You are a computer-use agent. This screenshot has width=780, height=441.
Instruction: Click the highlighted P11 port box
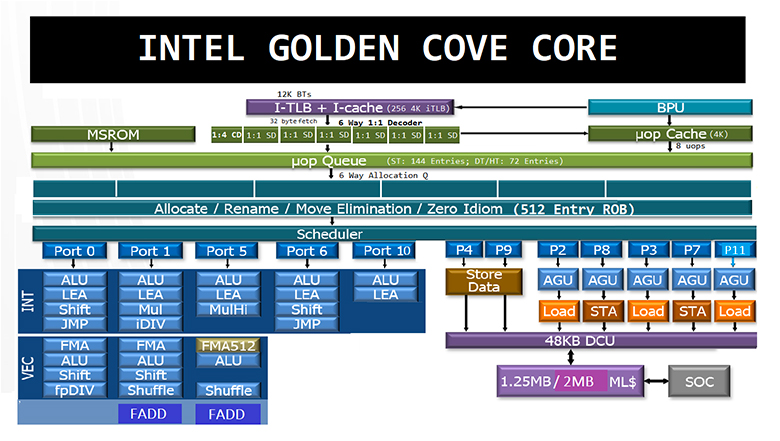point(735,250)
